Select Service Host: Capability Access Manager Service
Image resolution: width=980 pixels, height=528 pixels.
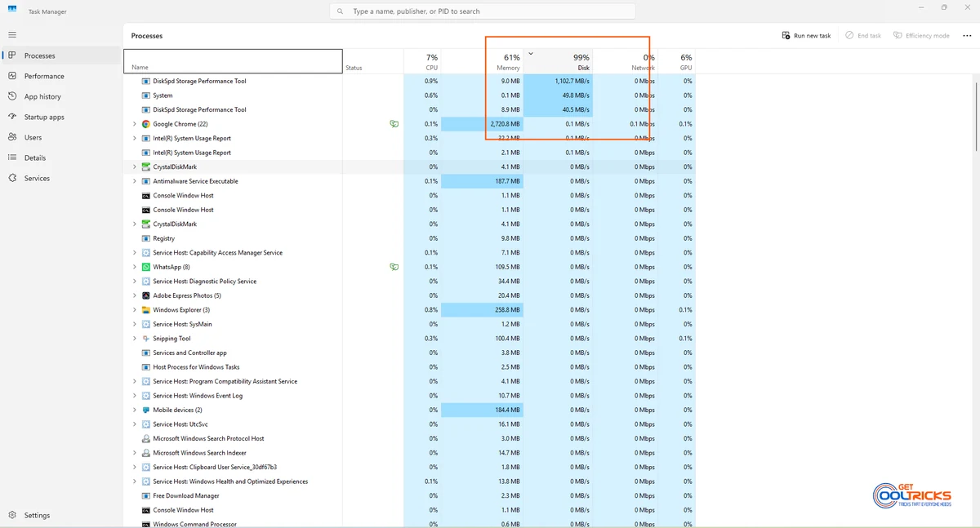(409, 253)
